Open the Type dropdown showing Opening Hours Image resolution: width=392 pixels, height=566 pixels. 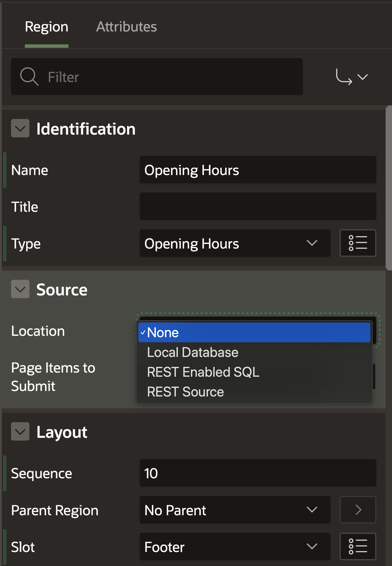(x=235, y=243)
